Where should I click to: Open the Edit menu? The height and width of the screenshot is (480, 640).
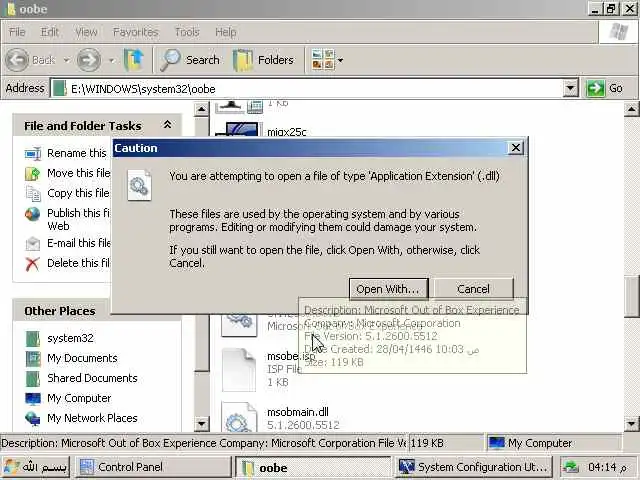click(49, 32)
